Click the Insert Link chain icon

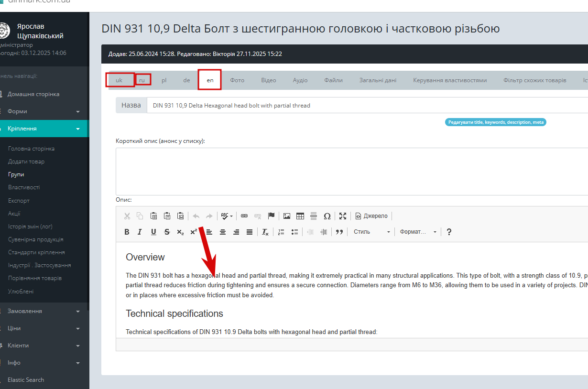[244, 216]
